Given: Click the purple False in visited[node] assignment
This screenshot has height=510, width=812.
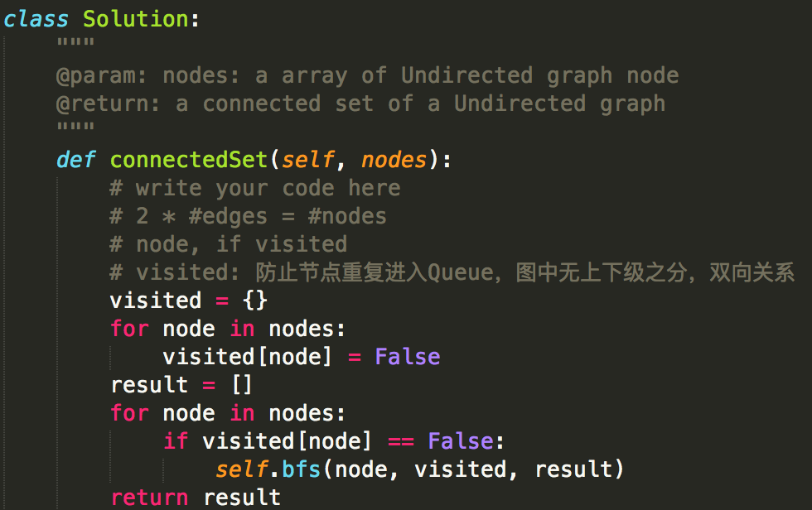Looking at the screenshot, I should [408, 357].
